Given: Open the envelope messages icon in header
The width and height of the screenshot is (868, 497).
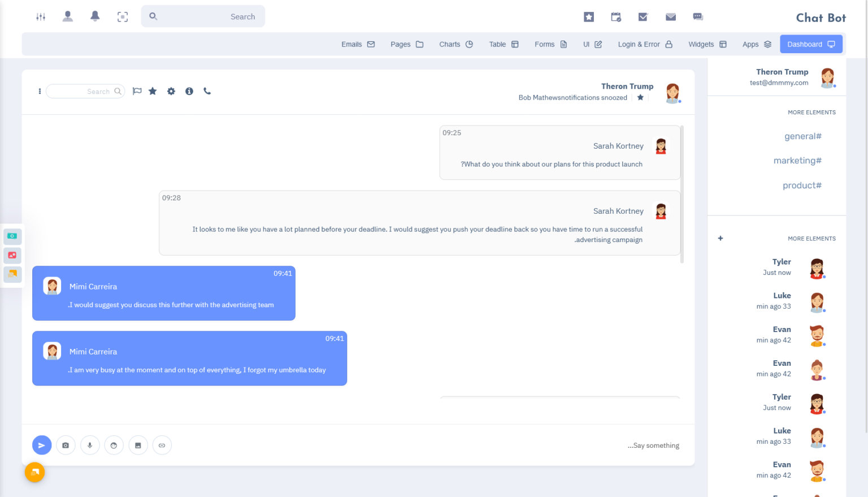Looking at the screenshot, I should tap(671, 17).
